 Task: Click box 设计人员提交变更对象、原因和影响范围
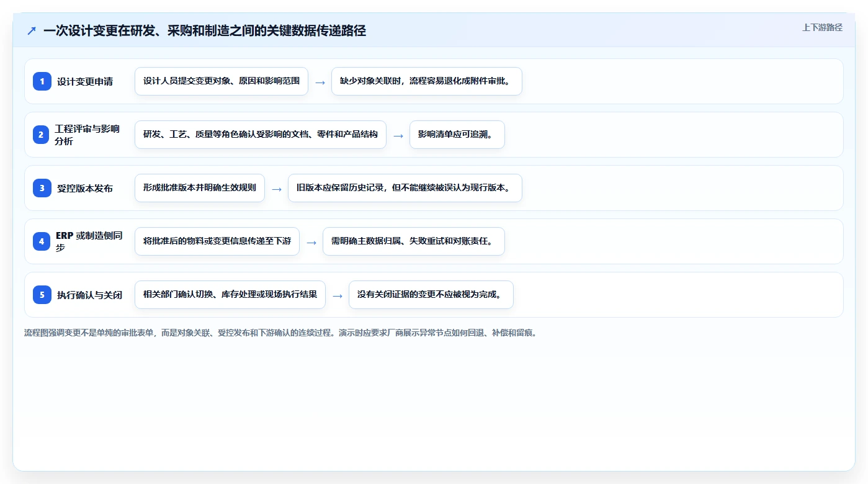click(x=221, y=81)
